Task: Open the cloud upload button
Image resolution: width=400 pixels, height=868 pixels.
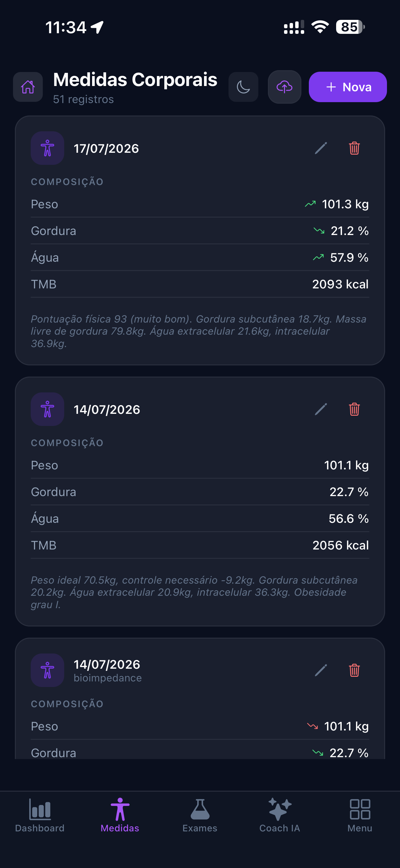Action: (x=285, y=87)
